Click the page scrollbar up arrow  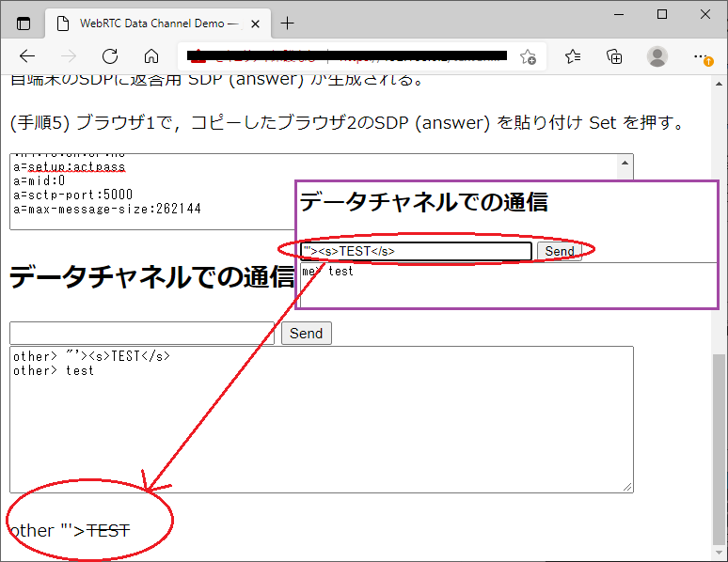point(719,84)
